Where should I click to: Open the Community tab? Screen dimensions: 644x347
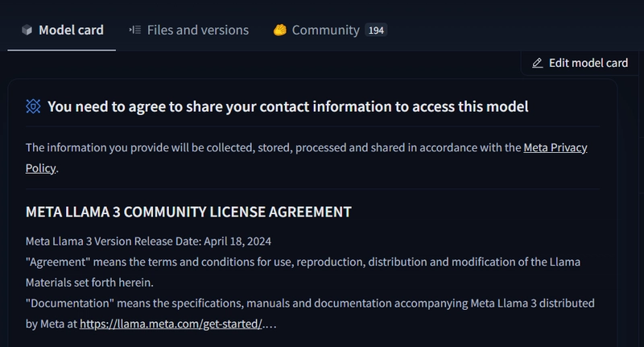pyautogui.click(x=330, y=30)
